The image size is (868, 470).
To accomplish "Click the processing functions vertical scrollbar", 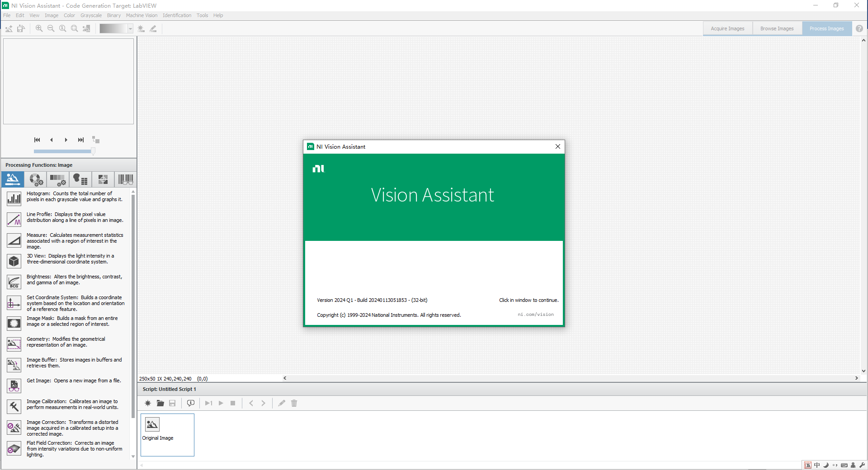I will 133,306.
